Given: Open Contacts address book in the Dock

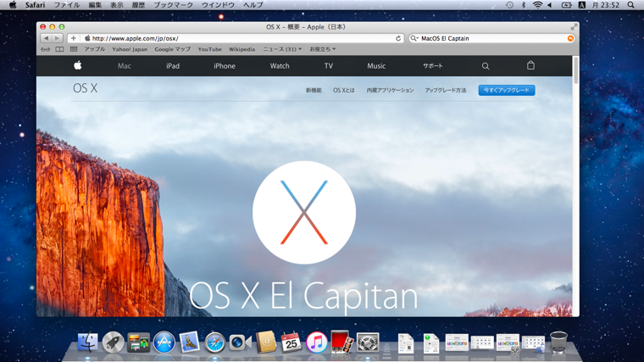Looking at the screenshot, I should point(266,342).
